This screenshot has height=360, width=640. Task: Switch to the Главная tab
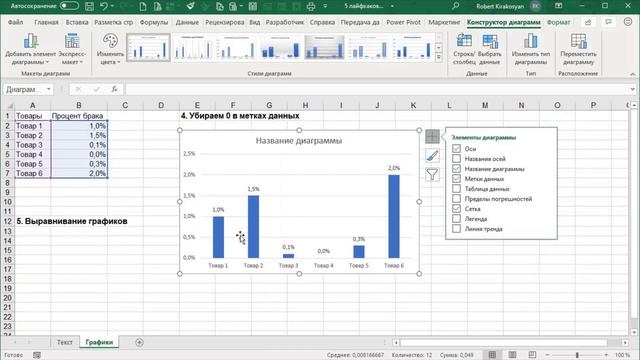click(46, 22)
